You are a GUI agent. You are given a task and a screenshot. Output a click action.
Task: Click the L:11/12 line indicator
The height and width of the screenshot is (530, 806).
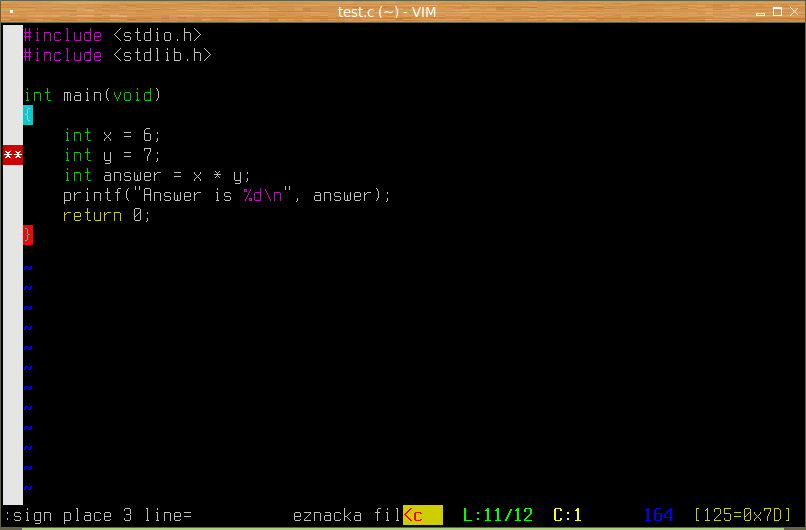click(498, 515)
